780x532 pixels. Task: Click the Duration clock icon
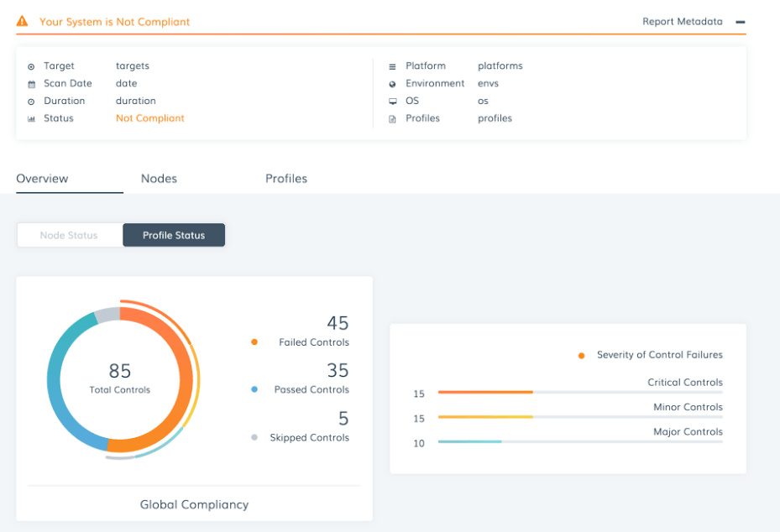tap(31, 102)
